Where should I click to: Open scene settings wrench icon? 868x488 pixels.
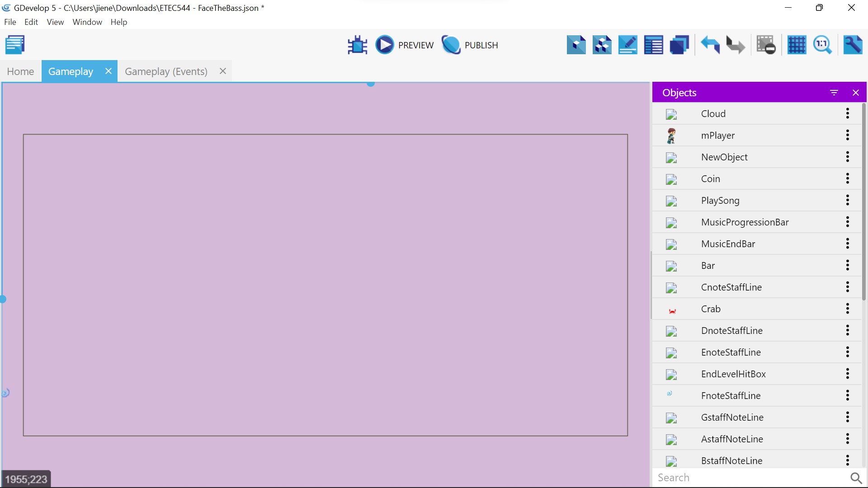point(853,45)
